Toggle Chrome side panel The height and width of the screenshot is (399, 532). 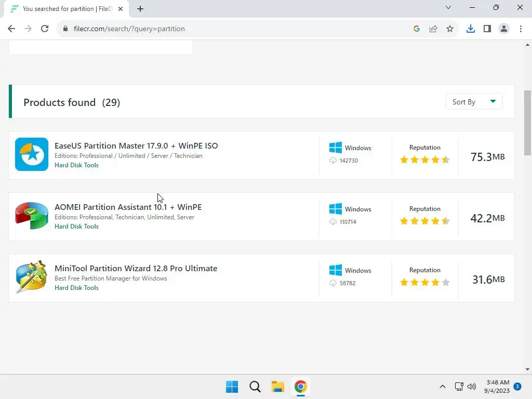[x=487, y=29]
